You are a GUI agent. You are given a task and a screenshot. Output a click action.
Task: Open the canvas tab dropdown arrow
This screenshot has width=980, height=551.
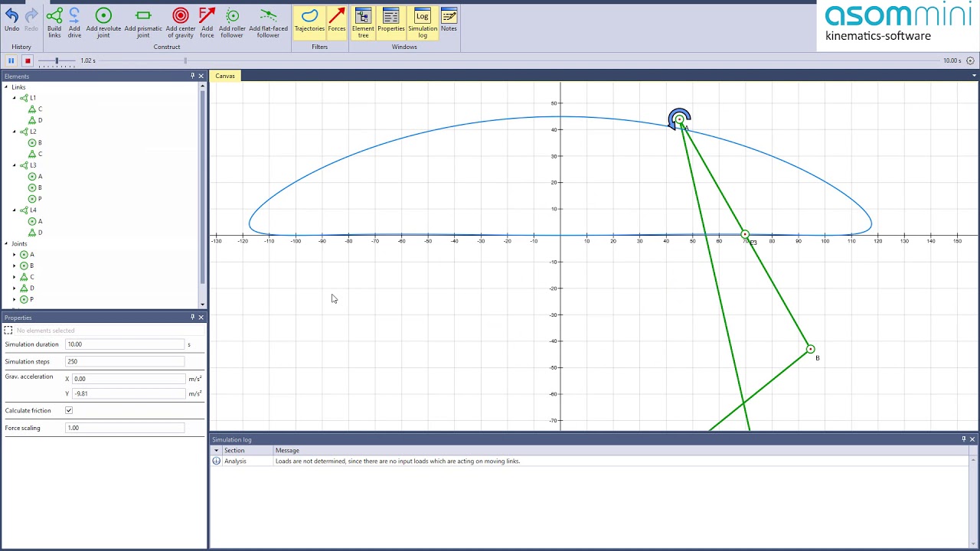tap(974, 76)
